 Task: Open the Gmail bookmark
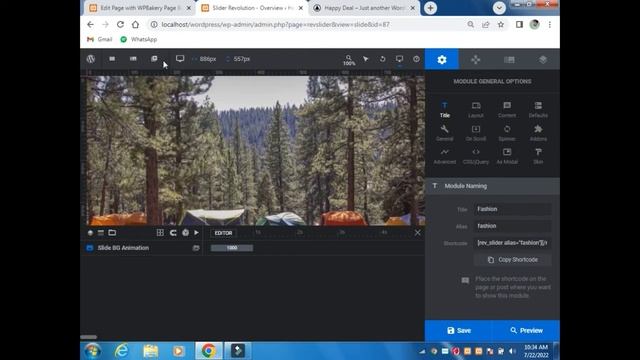[100, 40]
